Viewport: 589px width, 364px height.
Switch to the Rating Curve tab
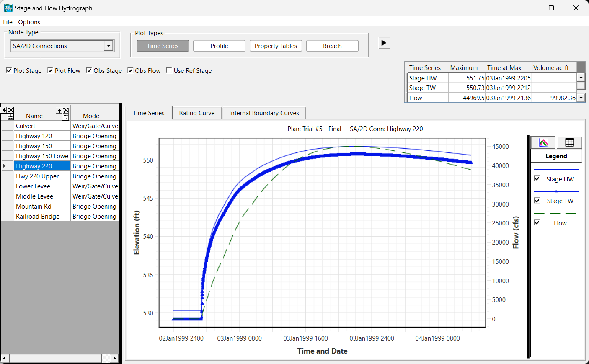[x=196, y=113]
